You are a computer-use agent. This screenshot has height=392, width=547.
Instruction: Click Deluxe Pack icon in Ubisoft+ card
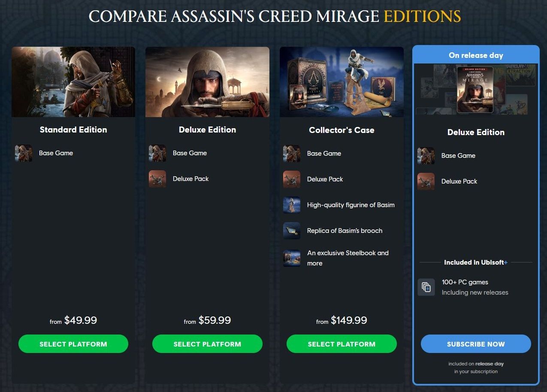[426, 181]
